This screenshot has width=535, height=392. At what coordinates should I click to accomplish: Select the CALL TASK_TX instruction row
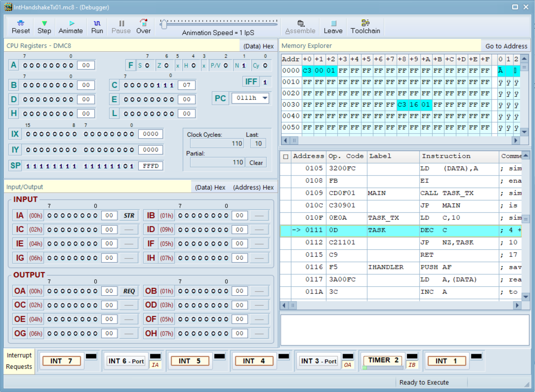(401, 193)
